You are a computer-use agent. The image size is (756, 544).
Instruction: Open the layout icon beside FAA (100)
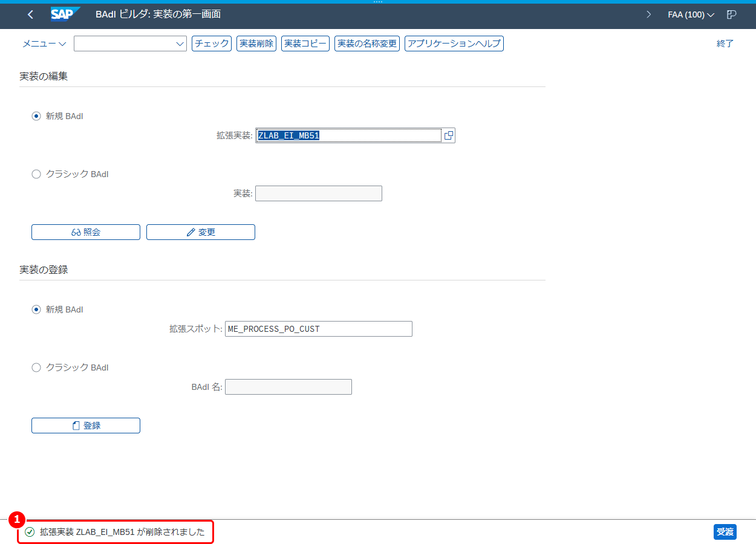731,15
